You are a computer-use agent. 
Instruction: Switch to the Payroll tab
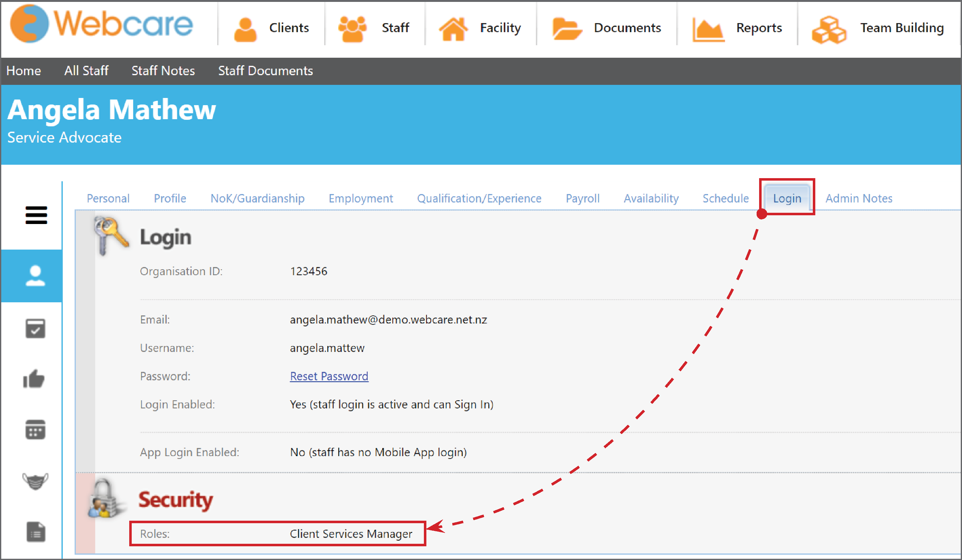pyautogui.click(x=582, y=198)
